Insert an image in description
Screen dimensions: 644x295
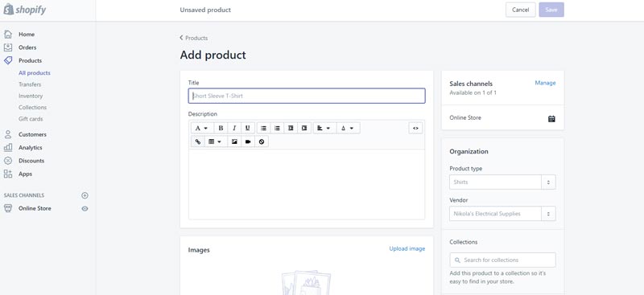click(234, 141)
